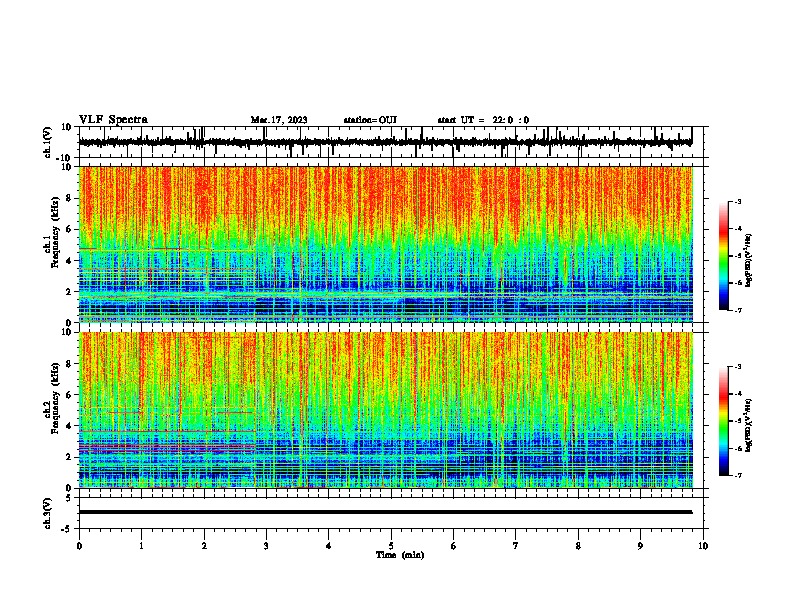Click time axis tick label "5"
This screenshot has height=612, width=792.
pyautogui.click(x=391, y=546)
